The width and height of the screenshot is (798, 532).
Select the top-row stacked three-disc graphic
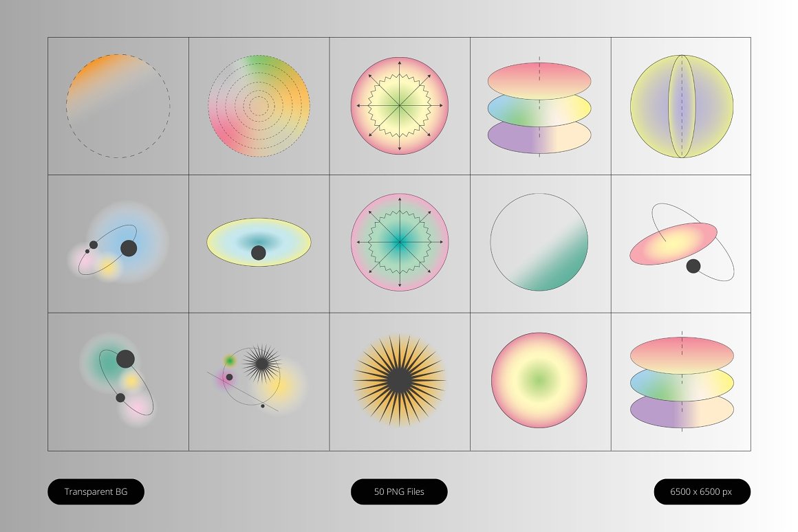click(539, 108)
